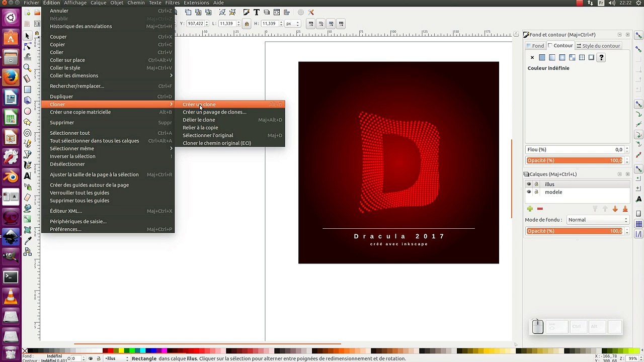Toggle visibility eye of modele layer
Image resolution: width=644 pixels, height=362 pixels.
(x=529, y=192)
